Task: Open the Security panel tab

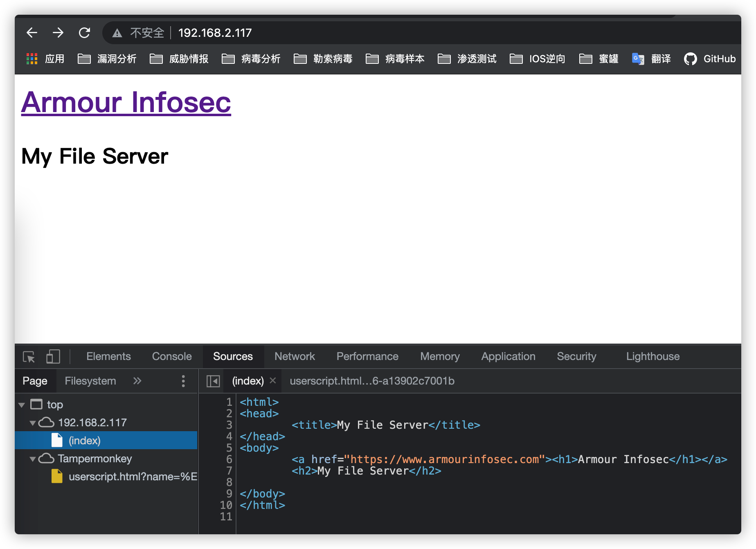Action: (x=576, y=356)
